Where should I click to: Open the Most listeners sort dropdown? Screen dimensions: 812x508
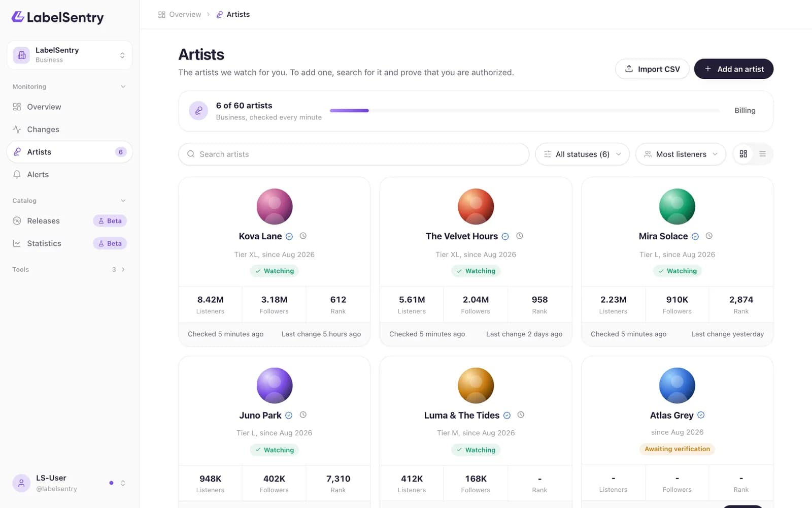tap(681, 154)
